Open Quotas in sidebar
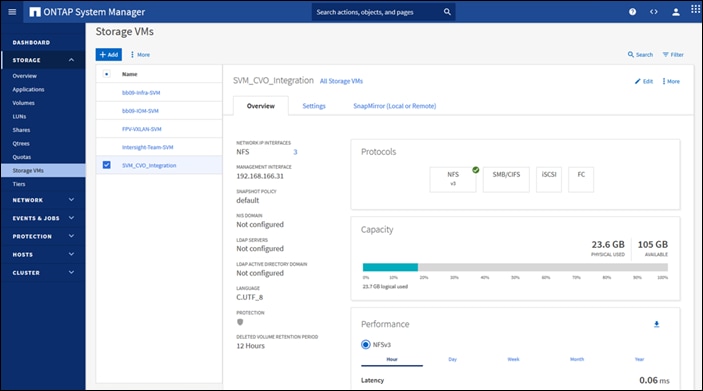The width and height of the screenshot is (703, 391). (22, 157)
